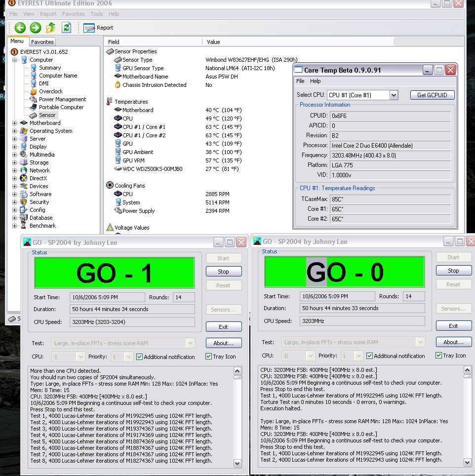The image size is (475, 476).
Task: Expand the Operating System tree node
Action: [14, 131]
